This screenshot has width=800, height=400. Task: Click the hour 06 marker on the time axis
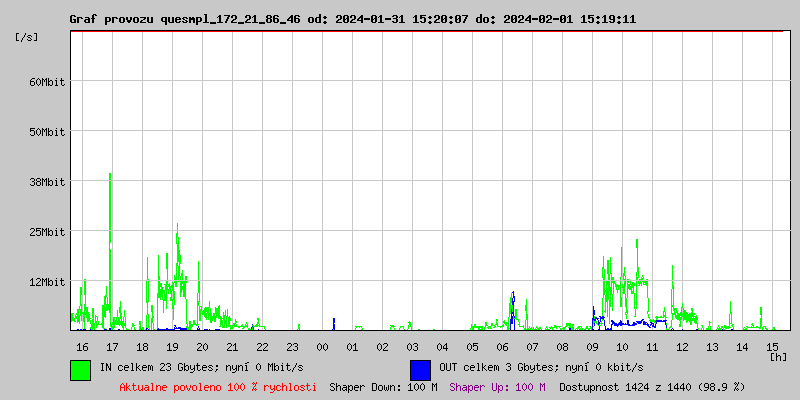pyautogui.click(x=502, y=347)
